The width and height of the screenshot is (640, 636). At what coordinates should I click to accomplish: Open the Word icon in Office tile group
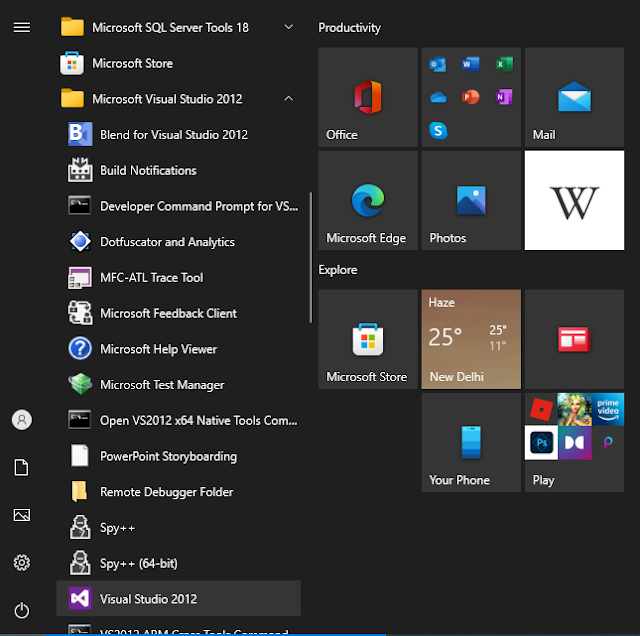tap(471, 64)
